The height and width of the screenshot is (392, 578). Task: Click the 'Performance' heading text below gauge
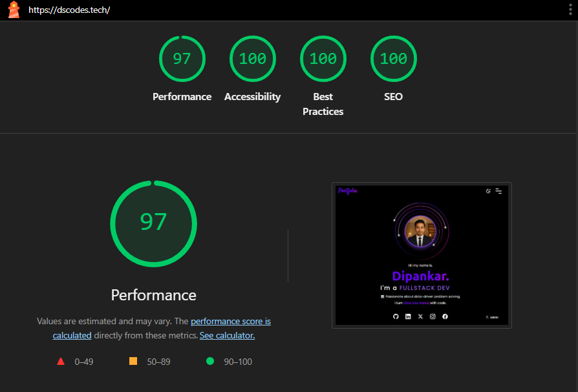pyautogui.click(x=154, y=295)
